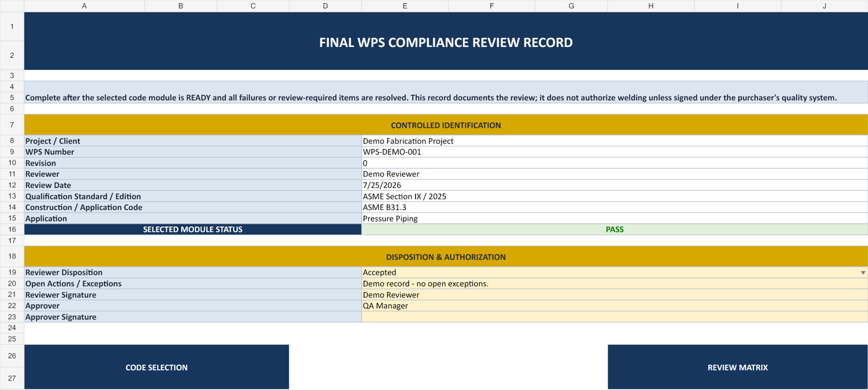Select the empty Approver Signature input cell

click(615, 317)
